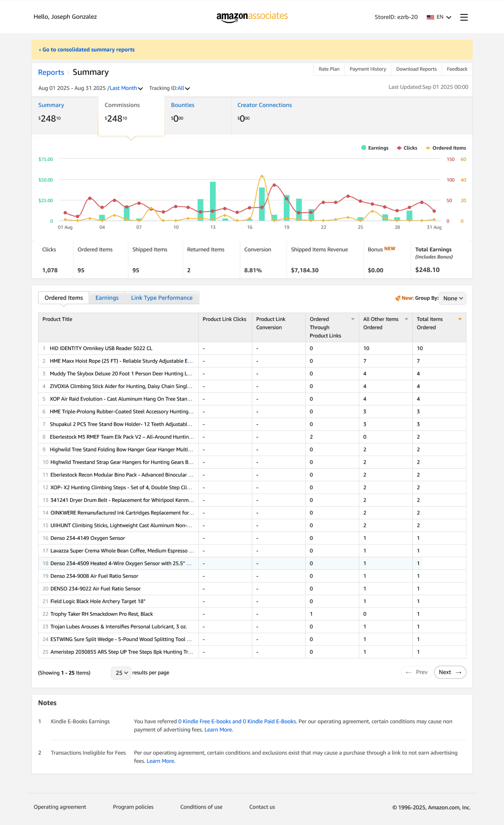
Task: Sort by All Other Items Ordered arrow
Action: 406,319
